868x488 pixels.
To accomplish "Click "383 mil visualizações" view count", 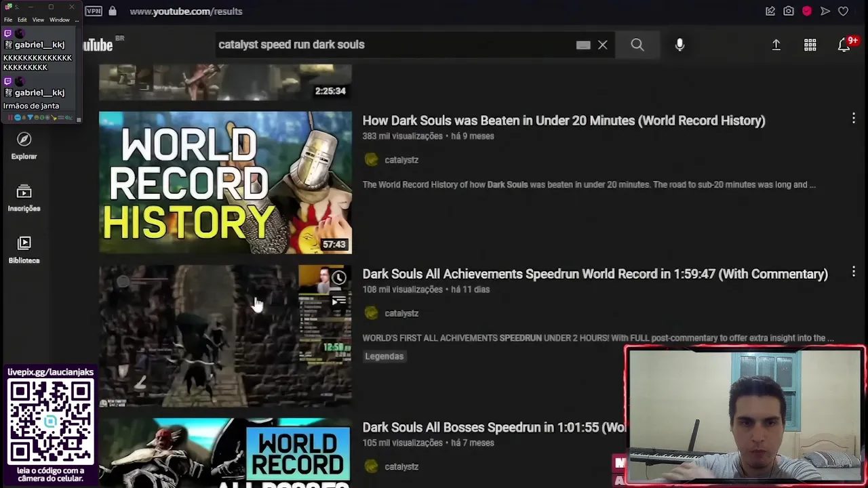I will 402,136.
